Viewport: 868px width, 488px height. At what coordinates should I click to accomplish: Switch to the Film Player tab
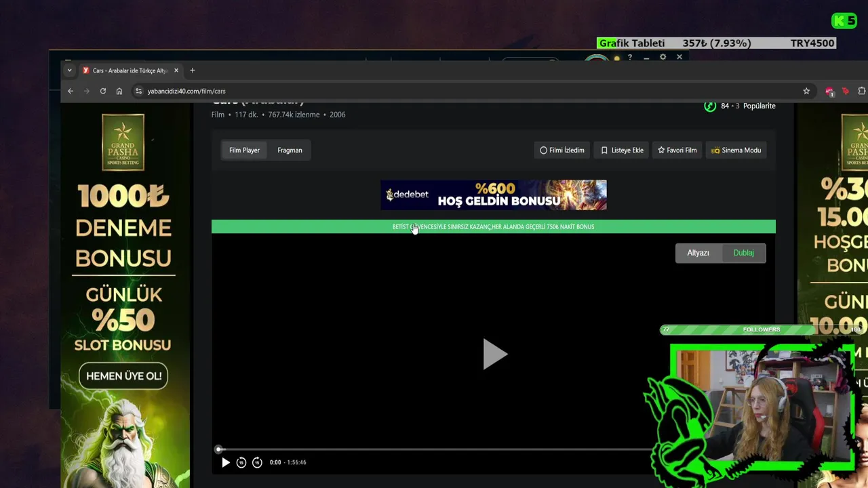click(244, 150)
